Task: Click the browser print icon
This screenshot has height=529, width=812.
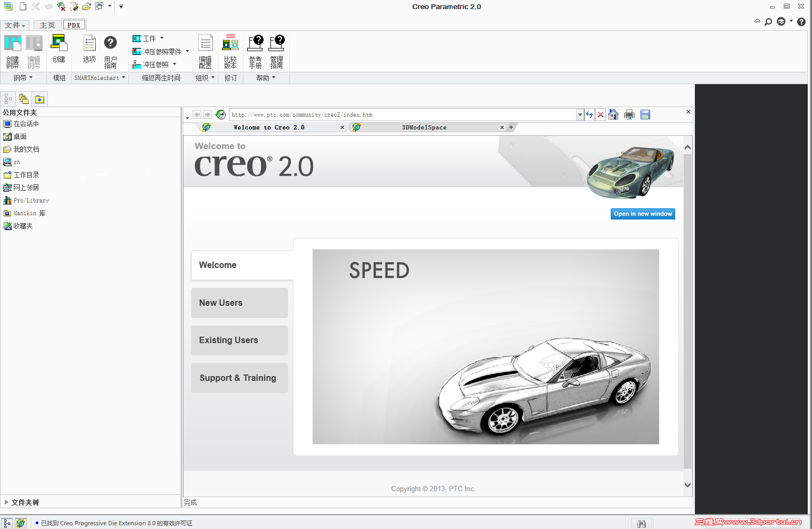Action: [629, 115]
